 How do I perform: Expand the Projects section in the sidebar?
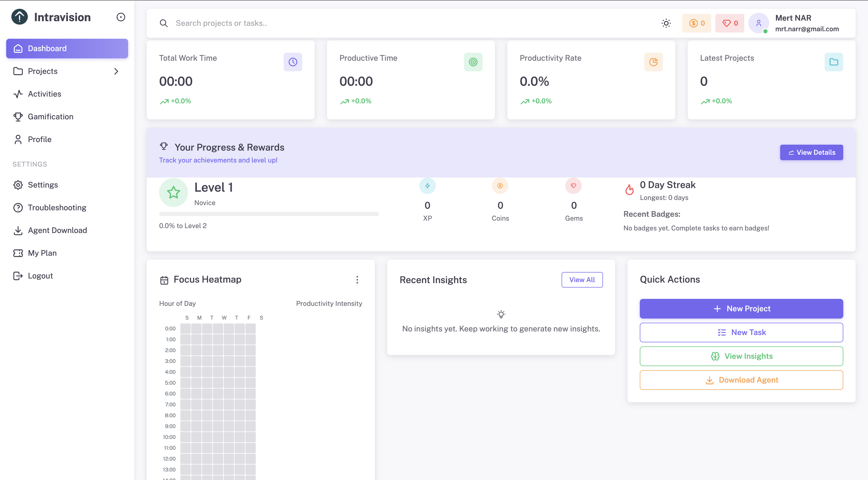point(116,71)
